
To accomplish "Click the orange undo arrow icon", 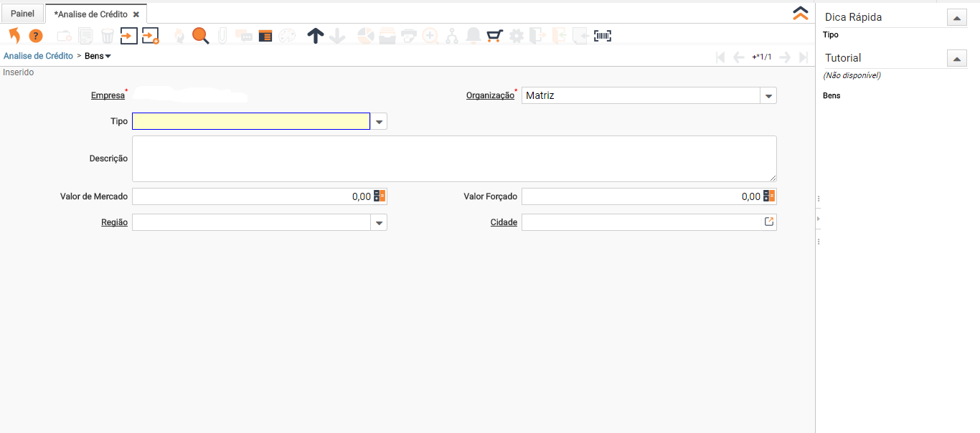I will (x=14, y=35).
